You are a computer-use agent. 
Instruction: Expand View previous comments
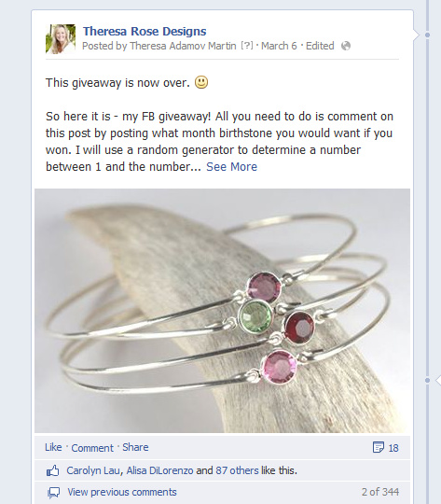click(x=122, y=492)
